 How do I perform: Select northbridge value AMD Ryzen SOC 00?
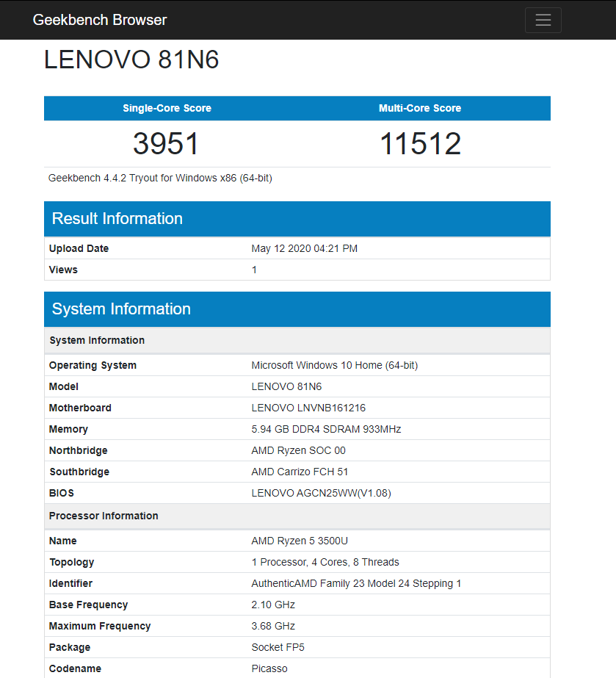click(x=298, y=450)
